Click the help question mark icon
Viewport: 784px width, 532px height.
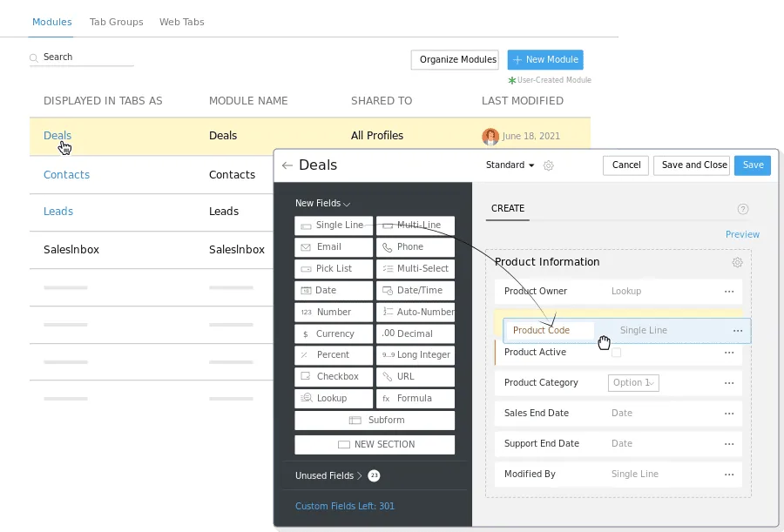pyautogui.click(x=743, y=209)
